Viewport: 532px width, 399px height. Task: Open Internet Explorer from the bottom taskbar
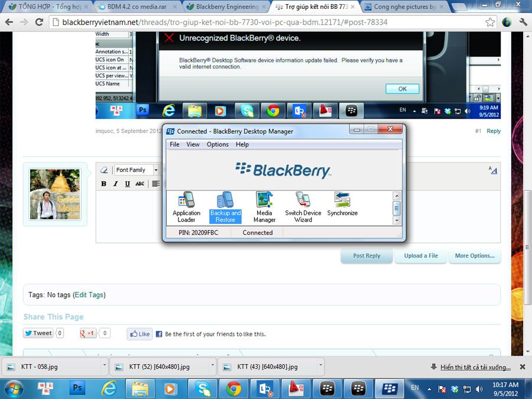pos(109,389)
